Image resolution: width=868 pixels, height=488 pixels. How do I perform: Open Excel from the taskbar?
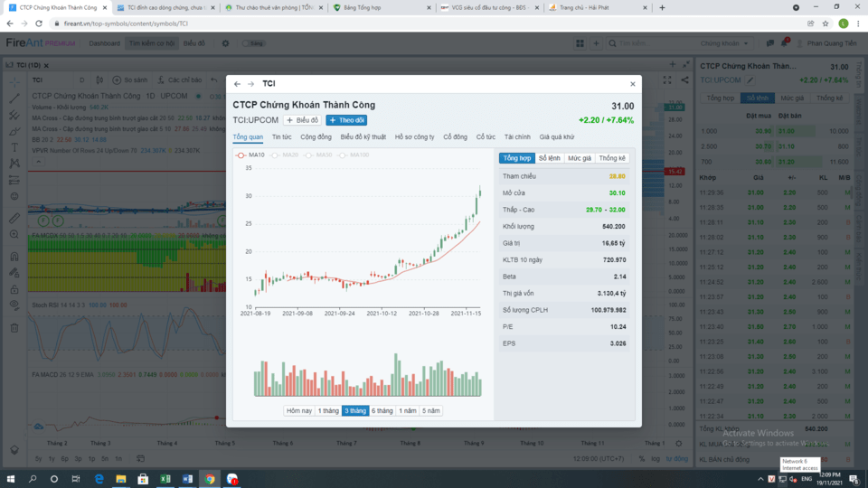pos(165,479)
